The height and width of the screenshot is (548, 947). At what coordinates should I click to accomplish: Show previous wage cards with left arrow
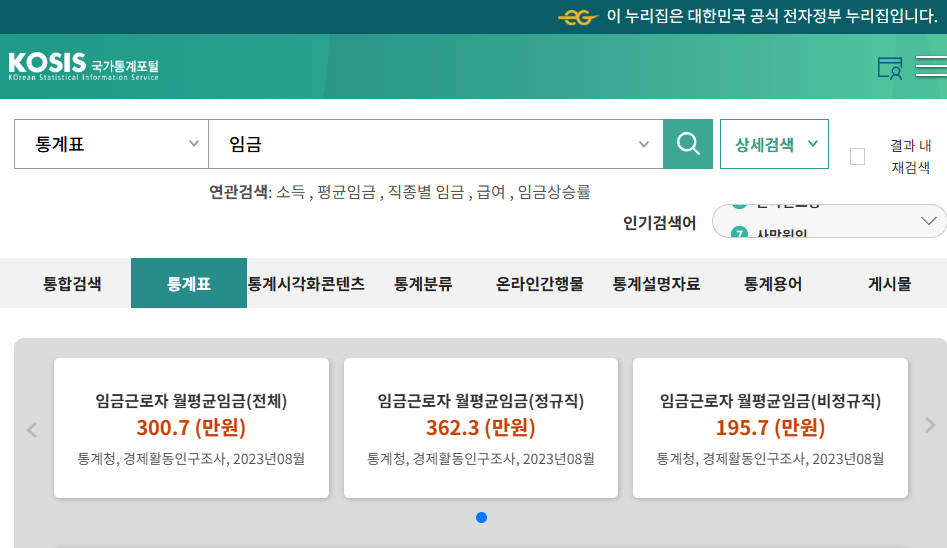tap(32, 430)
